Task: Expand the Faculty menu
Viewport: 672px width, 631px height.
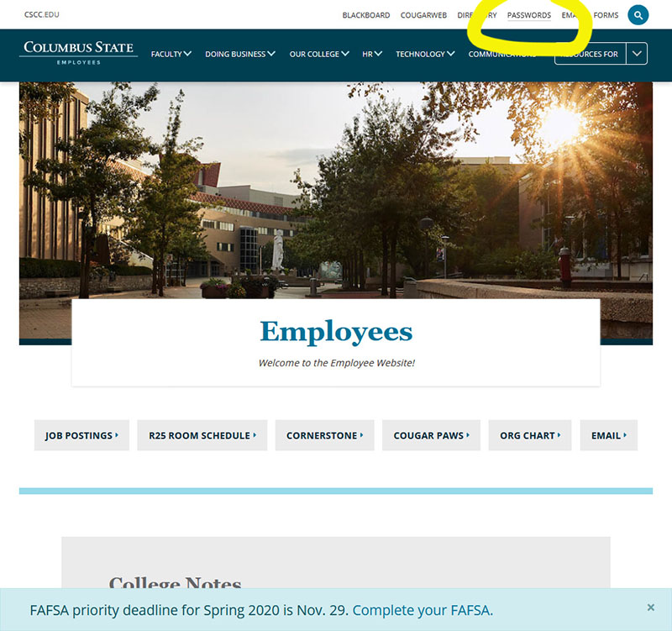Action: pos(171,54)
